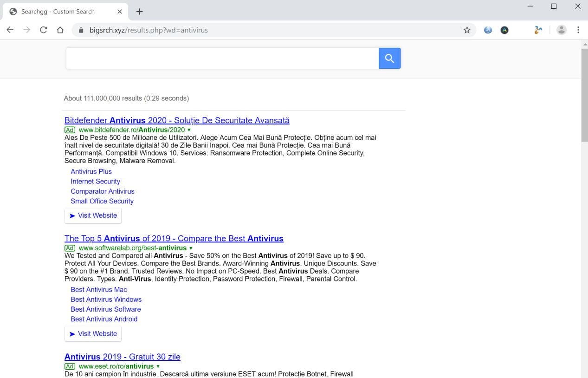Minimize the browser window
This screenshot has height=378, width=588.
(x=530, y=7)
